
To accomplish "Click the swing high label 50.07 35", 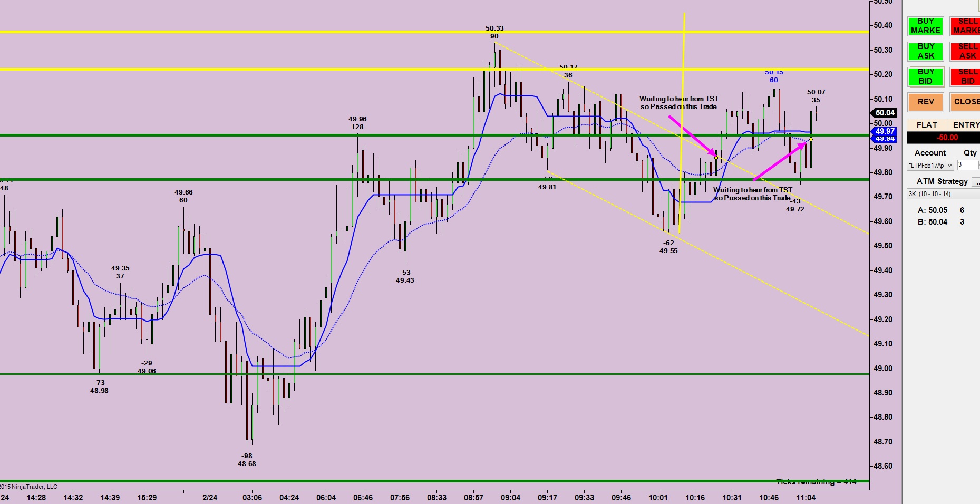I will (816, 96).
